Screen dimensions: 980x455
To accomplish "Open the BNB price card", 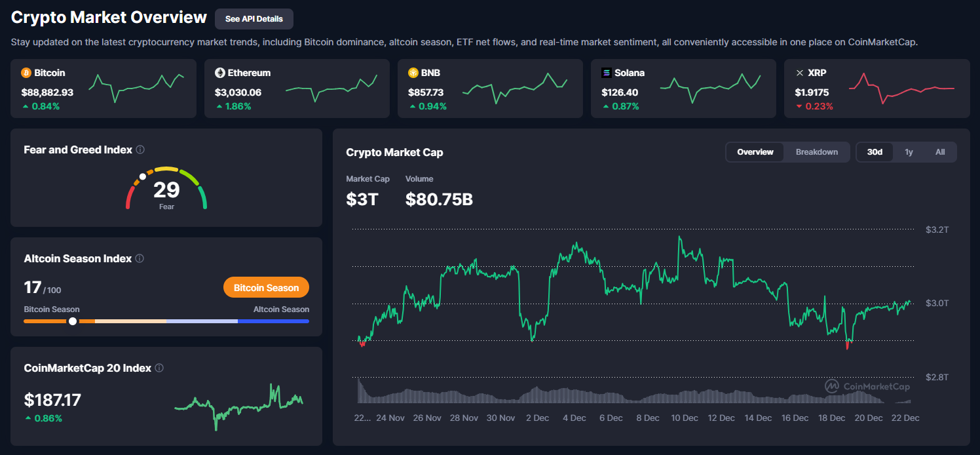I will pos(490,89).
